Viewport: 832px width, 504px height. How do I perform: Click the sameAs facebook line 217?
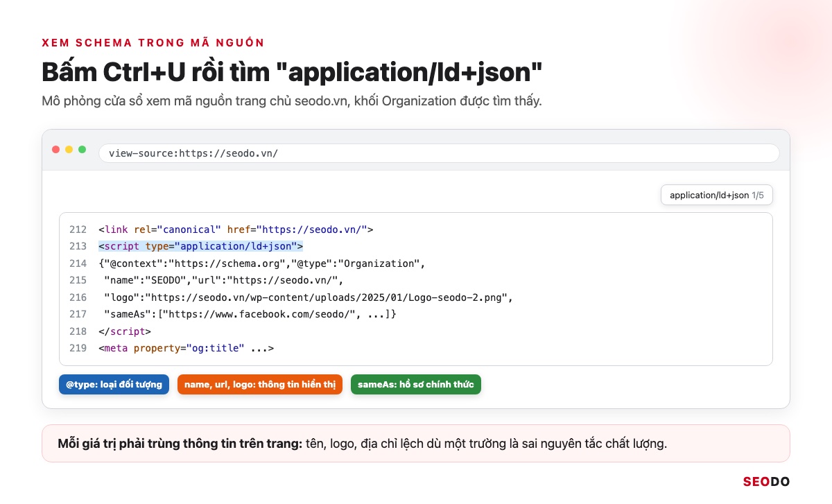[250, 314]
